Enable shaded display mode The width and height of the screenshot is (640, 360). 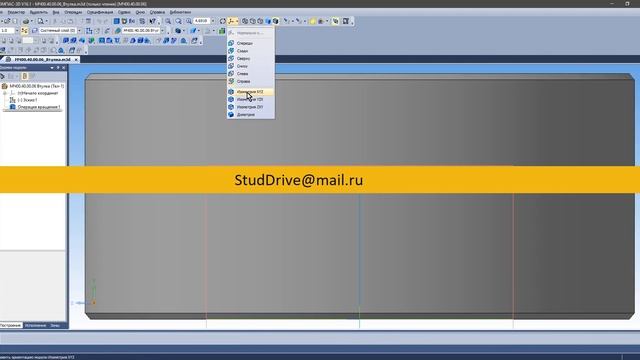pos(268,21)
